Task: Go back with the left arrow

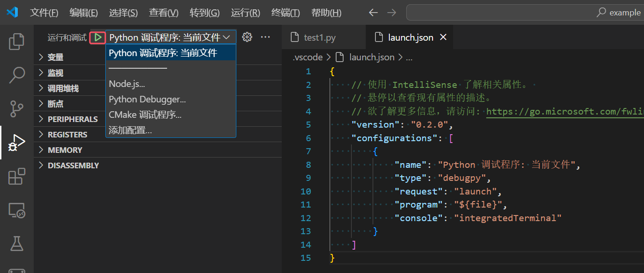Action: [x=373, y=13]
